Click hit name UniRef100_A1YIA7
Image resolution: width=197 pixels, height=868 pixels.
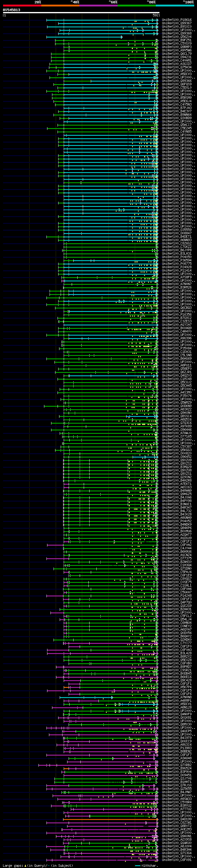(x=176, y=325)
